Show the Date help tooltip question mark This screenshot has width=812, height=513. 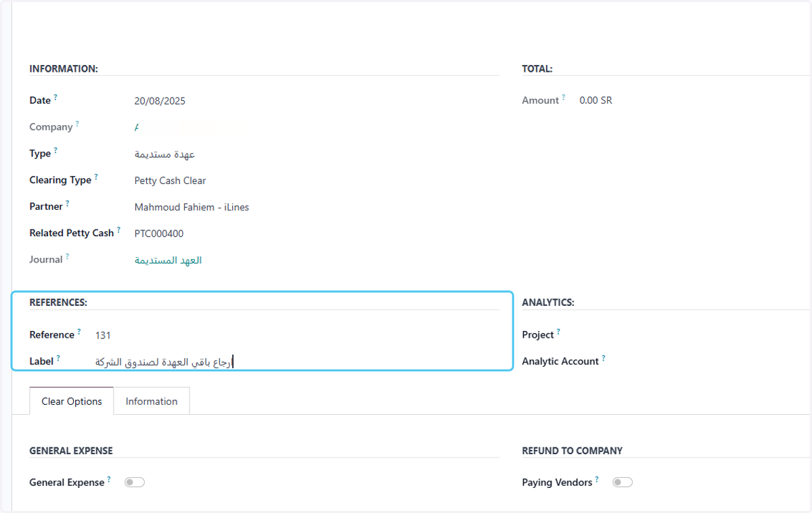[x=55, y=97]
